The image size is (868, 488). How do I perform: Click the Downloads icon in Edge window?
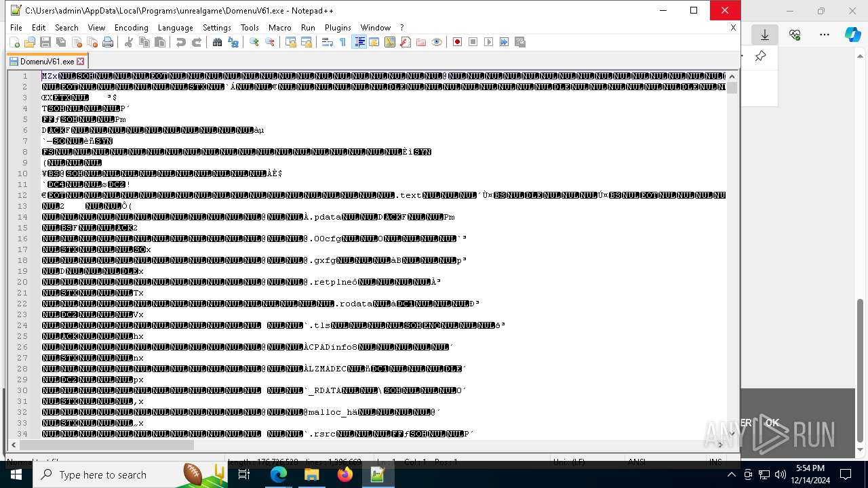[x=765, y=35]
